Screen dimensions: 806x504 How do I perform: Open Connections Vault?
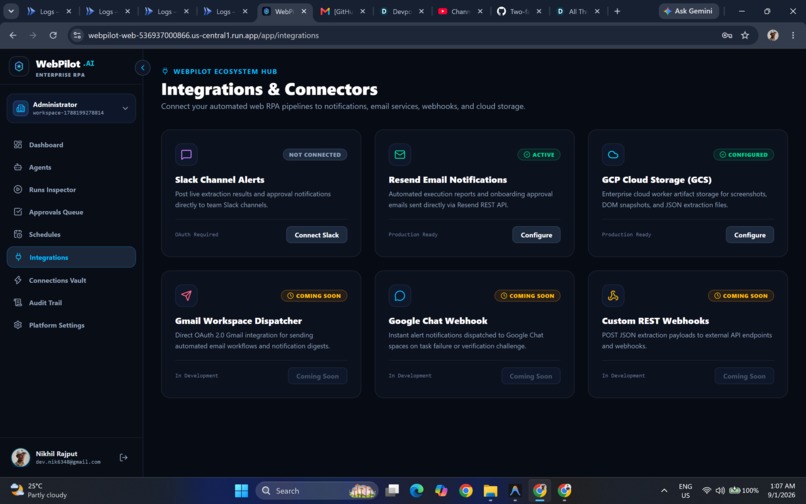(x=71, y=280)
